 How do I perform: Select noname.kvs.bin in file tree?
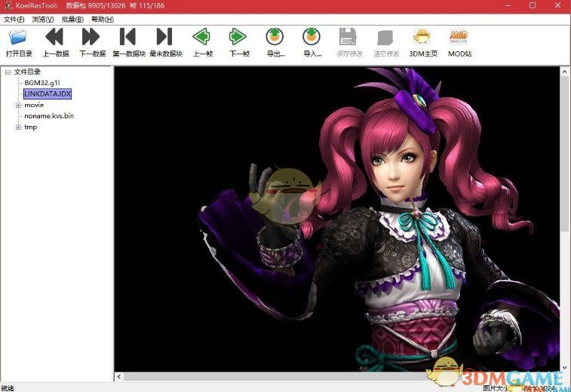[49, 116]
